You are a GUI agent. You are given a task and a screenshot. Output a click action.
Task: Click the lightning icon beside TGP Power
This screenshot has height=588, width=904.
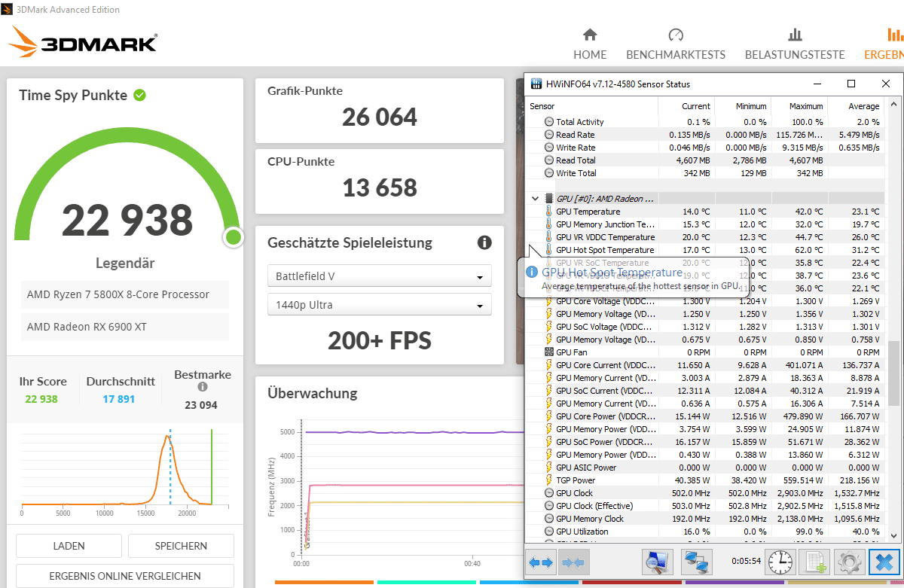pyautogui.click(x=549, y=480)
